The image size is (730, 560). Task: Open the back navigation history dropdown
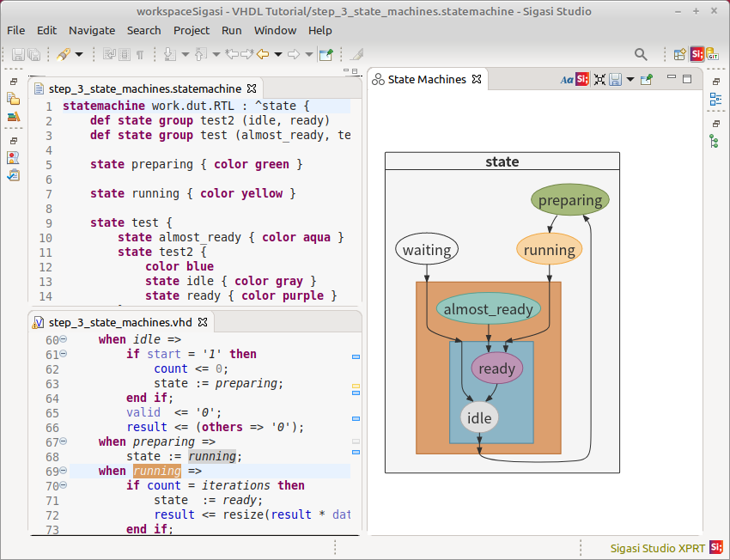(278, 54)
